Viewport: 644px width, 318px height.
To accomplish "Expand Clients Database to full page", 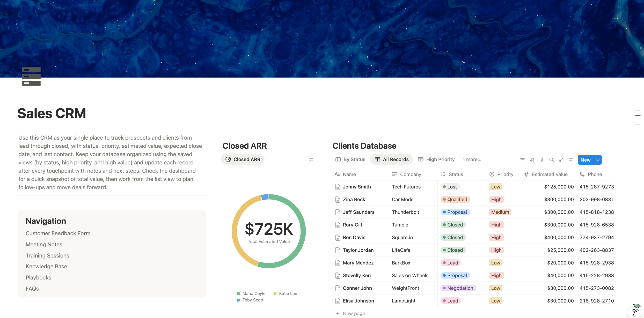I will pyautogui.click(x=561, y=160).
